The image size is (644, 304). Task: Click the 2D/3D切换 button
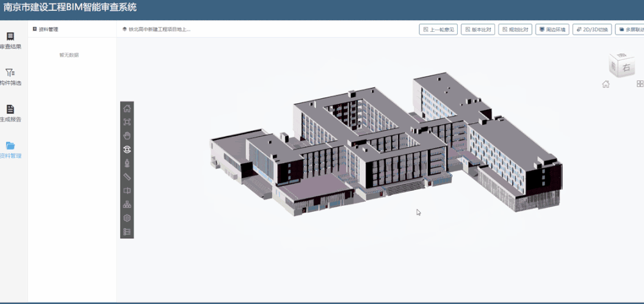point(592,29)
